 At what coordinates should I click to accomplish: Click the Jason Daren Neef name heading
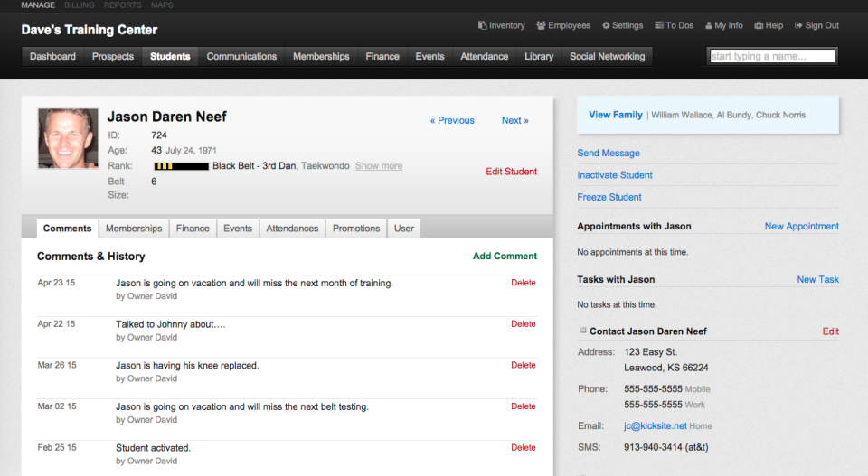click(166, 117)
